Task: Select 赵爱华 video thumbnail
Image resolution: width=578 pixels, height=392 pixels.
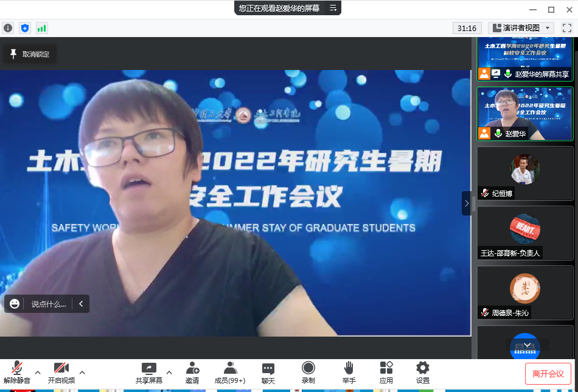Action: [525, 114]
